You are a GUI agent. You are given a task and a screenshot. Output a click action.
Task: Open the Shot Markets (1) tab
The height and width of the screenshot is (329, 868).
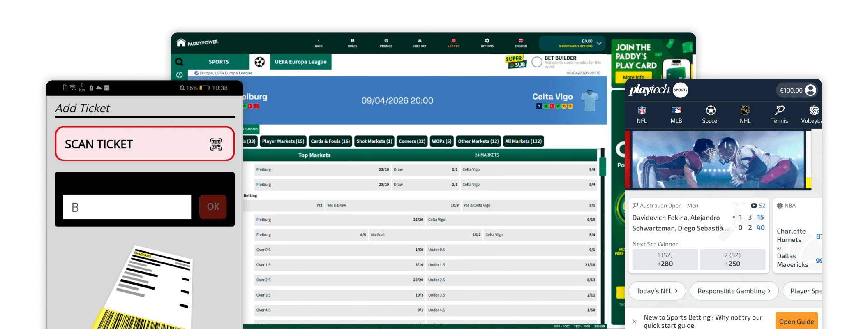click(374, 141)
